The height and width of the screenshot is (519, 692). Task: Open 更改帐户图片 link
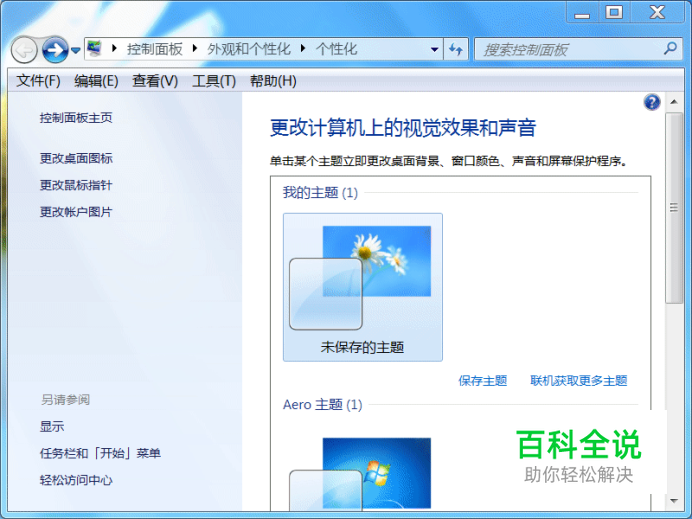(x=76, y=212)
